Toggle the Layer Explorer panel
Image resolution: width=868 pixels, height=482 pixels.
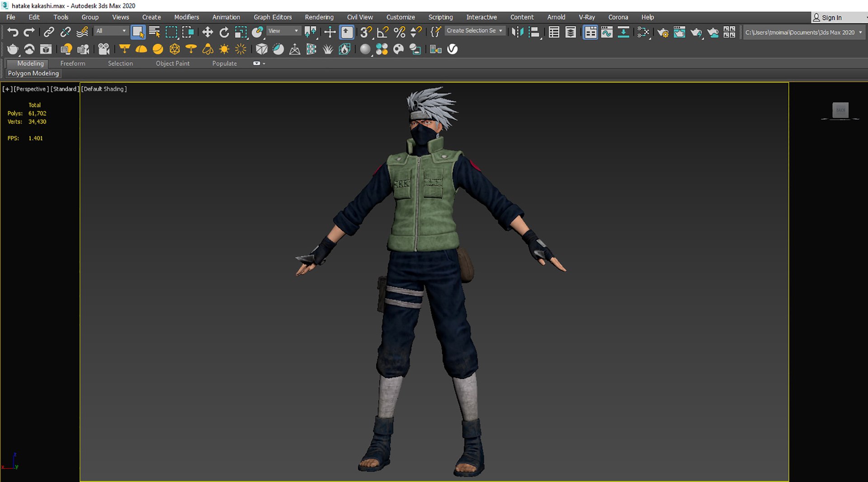(571, 32)
